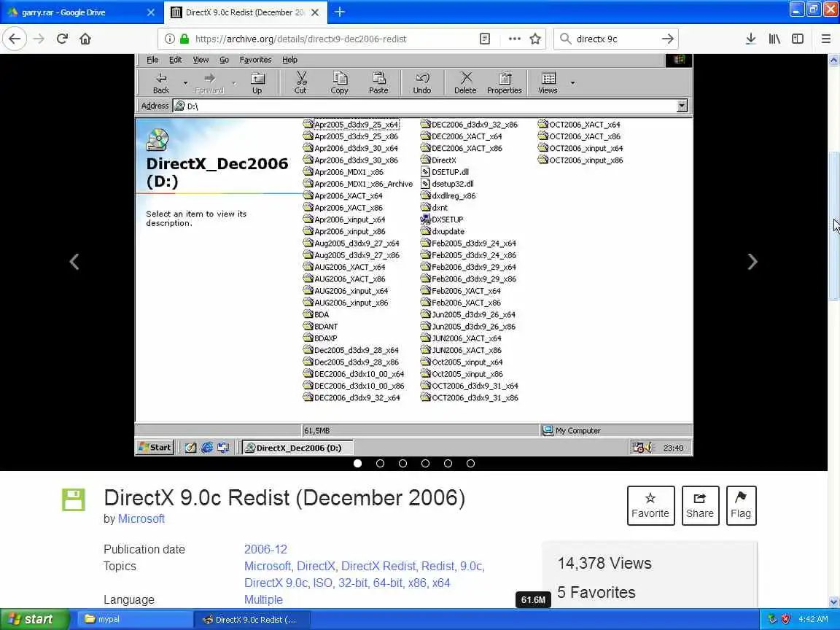Viewport: 840px width, 630px height.
Task: Click the 4:42 AM system clock
Action: [813, 619]
